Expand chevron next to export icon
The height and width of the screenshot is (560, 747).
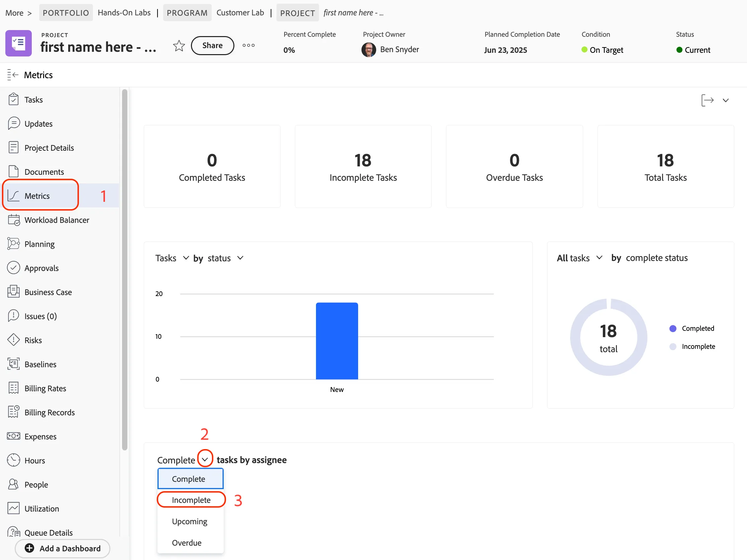point(725,100)
